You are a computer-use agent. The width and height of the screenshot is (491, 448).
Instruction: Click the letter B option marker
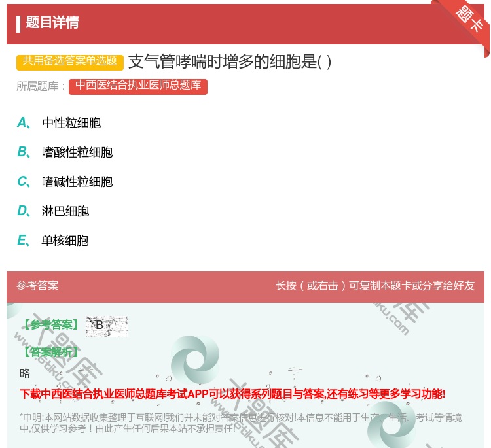point(23,152)
